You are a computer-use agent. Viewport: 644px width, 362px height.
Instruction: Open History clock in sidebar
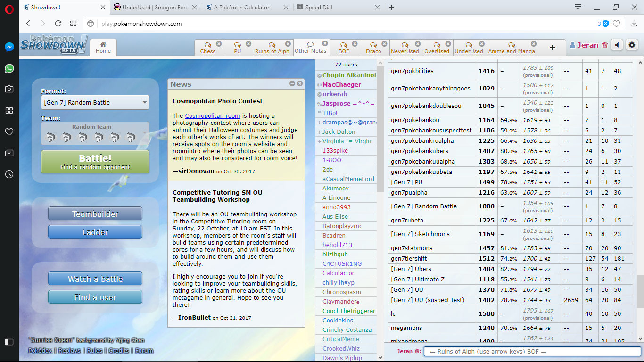click(9, 174)
